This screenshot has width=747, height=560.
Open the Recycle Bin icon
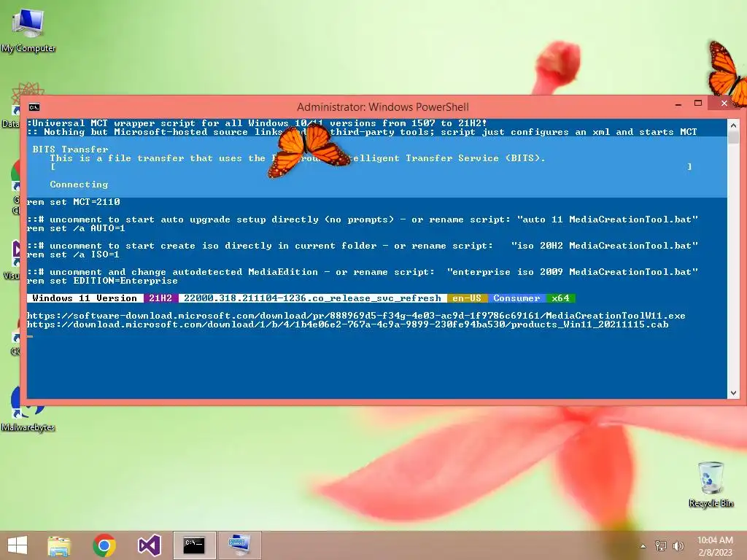coord(711,484)
